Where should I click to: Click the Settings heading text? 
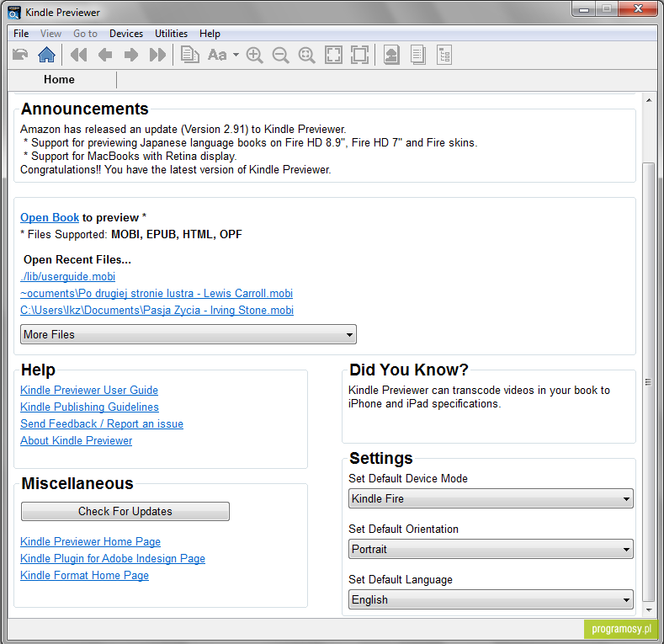tap(380, 459)
